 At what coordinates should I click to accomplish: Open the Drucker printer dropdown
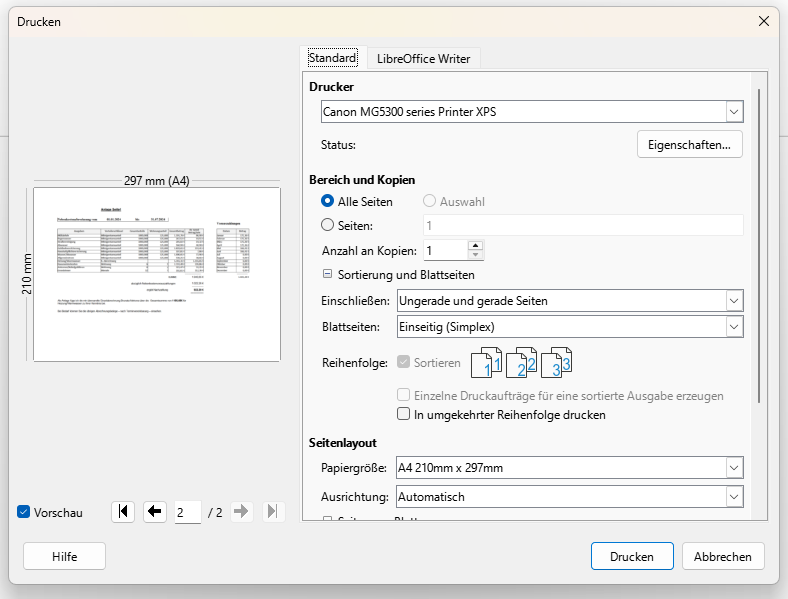(734, 112)
